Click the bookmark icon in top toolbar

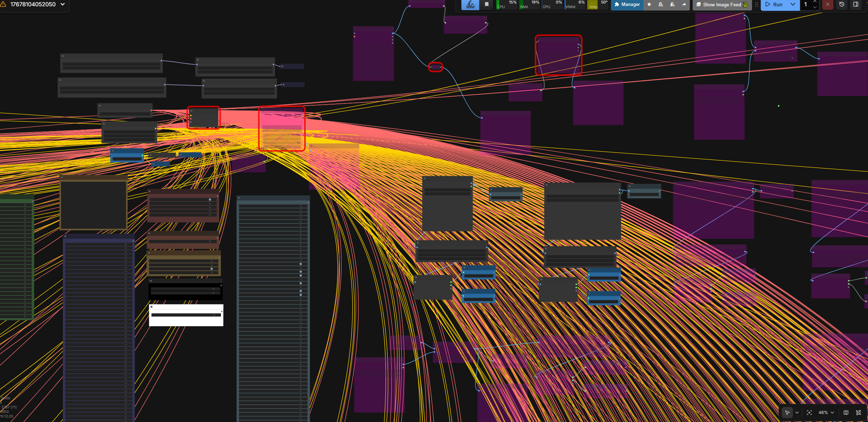487,5
